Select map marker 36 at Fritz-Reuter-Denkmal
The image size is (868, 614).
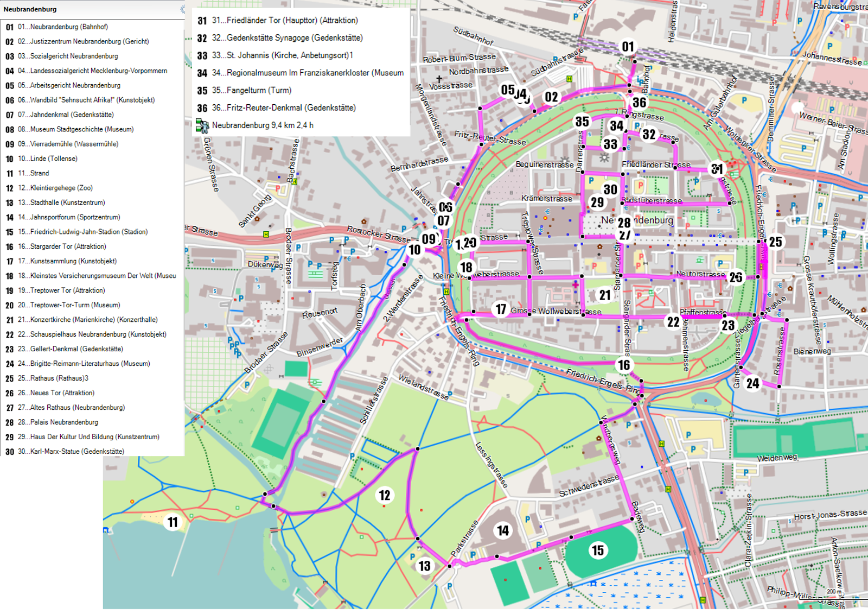click(639, 102)
